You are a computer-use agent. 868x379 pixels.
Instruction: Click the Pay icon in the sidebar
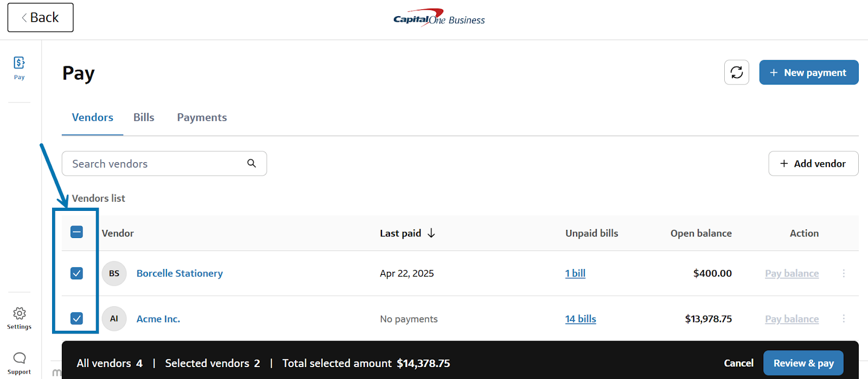(x=19, y=63)
